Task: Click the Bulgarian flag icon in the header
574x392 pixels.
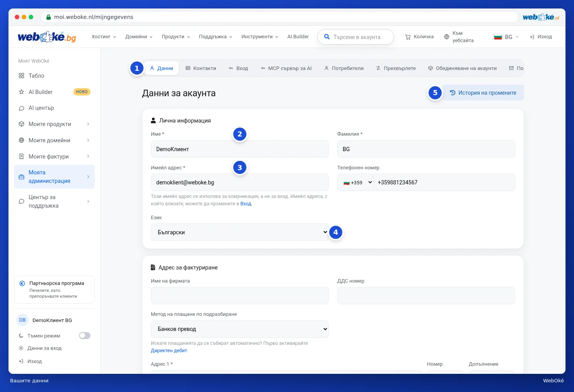Action: [498, 37]
